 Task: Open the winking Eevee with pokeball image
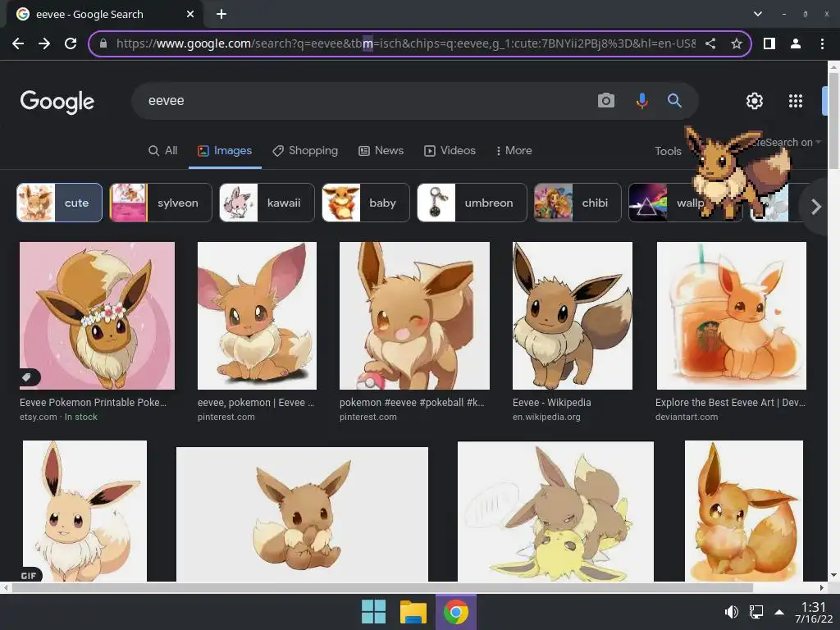(x=414, y=316)
